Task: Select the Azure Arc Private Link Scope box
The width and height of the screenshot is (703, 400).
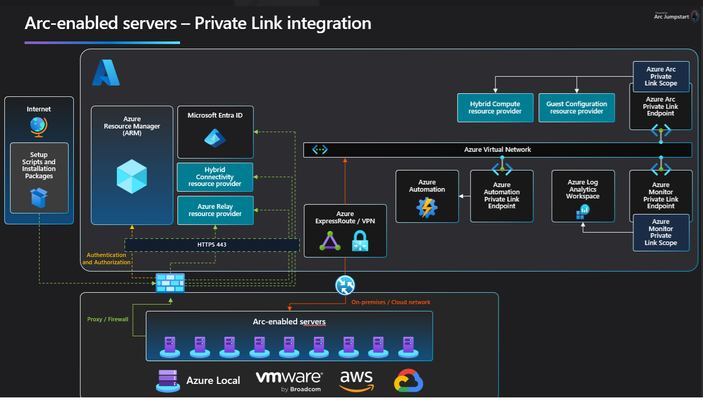Action: coord(661,76)
